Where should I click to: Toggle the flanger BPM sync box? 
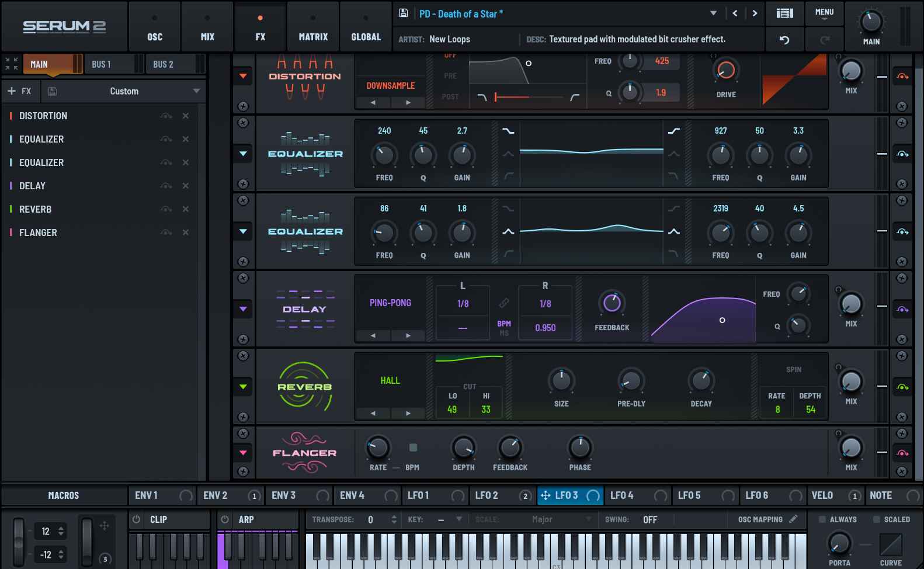(413, 447)
